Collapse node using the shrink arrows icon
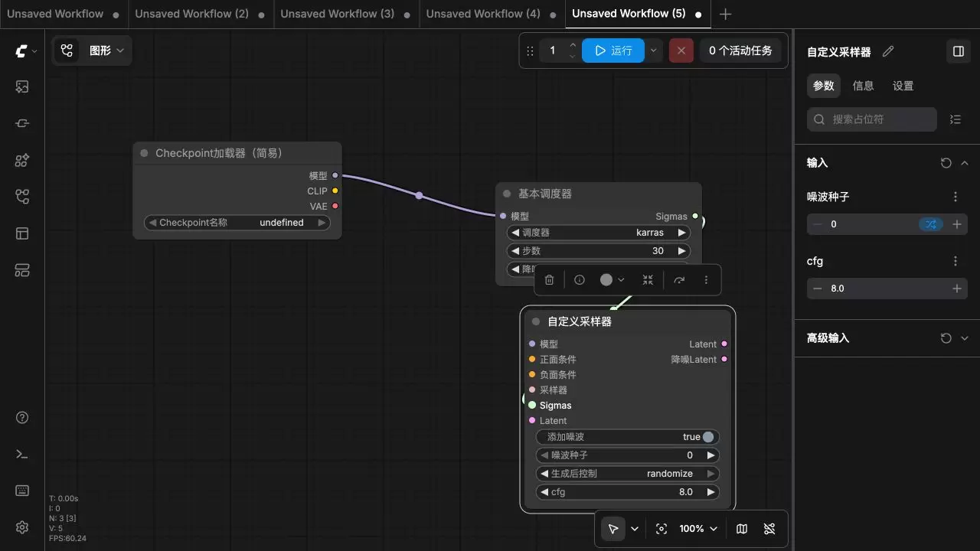 pos(648,280)
